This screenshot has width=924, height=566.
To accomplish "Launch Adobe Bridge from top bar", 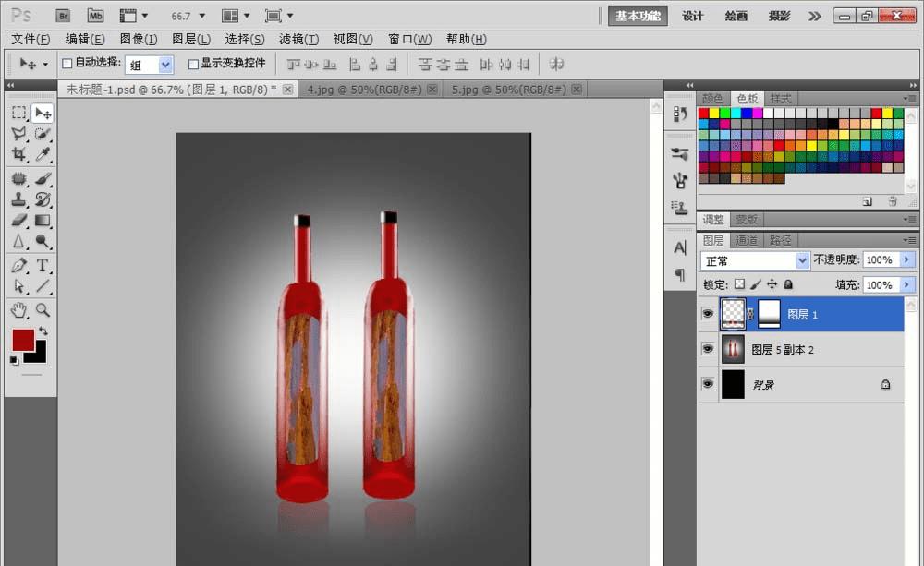I will pyautogui.click(x=63, y=16).
